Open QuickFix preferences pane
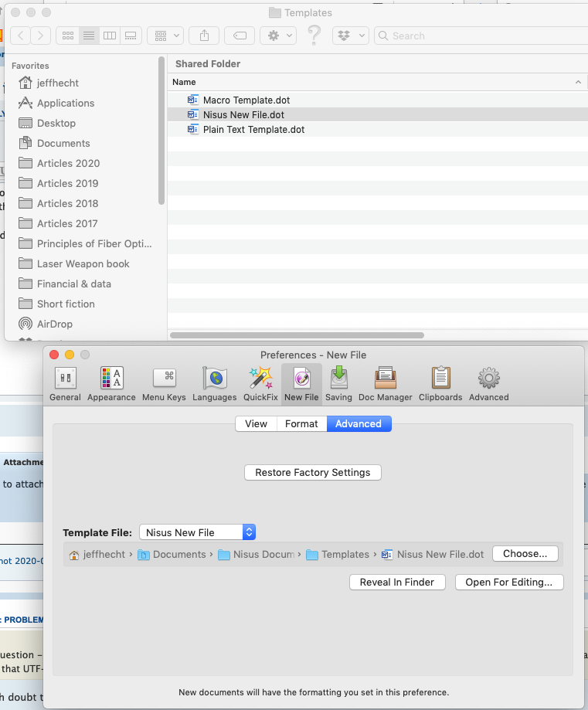The height and width of the screenshot is (710, 588). click(x=260, y=384)
